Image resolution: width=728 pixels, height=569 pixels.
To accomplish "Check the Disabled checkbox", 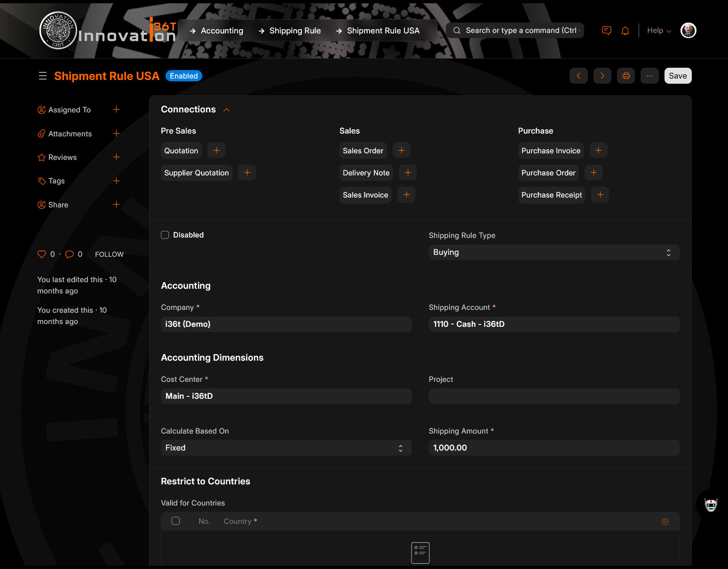I will click(x=165, y=235).
